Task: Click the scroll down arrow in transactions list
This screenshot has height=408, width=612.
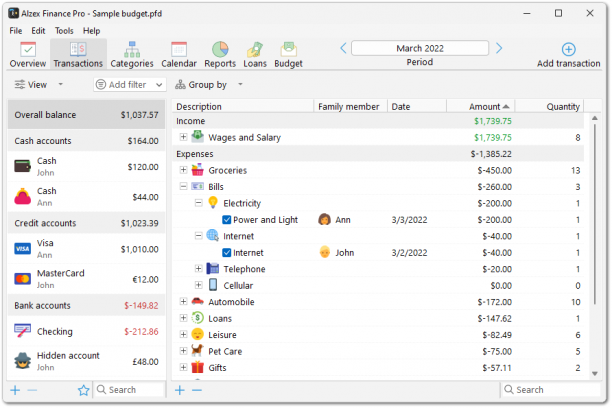Action: [x=594, y=373]
